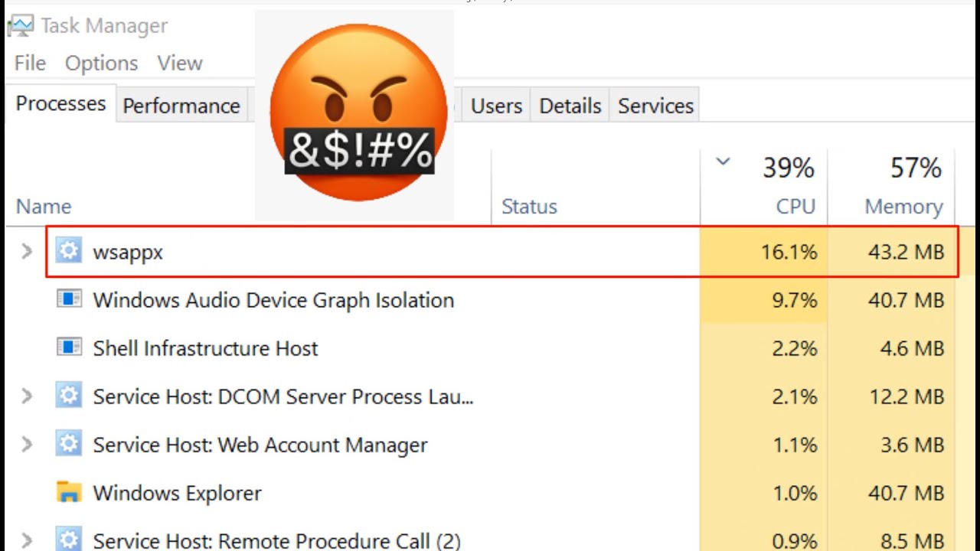980x551 pixels.
Task: Click the sort arrow above the CPU column
Action: pyautogui.click(x=723, y=162)
